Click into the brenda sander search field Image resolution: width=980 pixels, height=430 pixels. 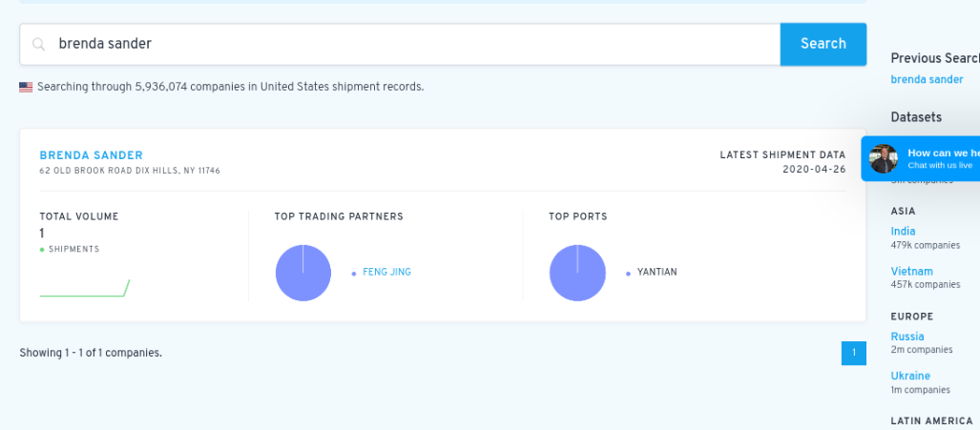pyautogui.click(x=400, y=44)
